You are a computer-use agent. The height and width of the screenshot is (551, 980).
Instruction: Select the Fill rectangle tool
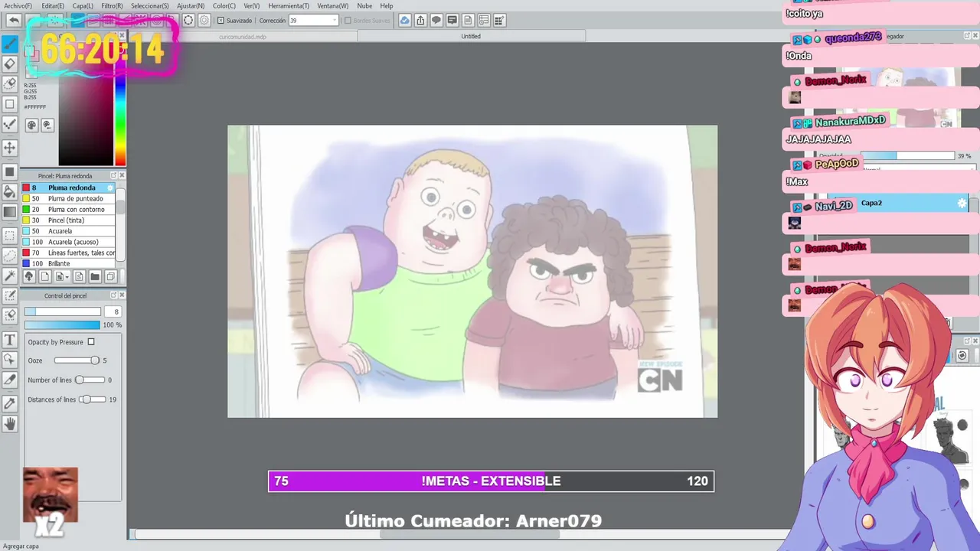point(10,171)
